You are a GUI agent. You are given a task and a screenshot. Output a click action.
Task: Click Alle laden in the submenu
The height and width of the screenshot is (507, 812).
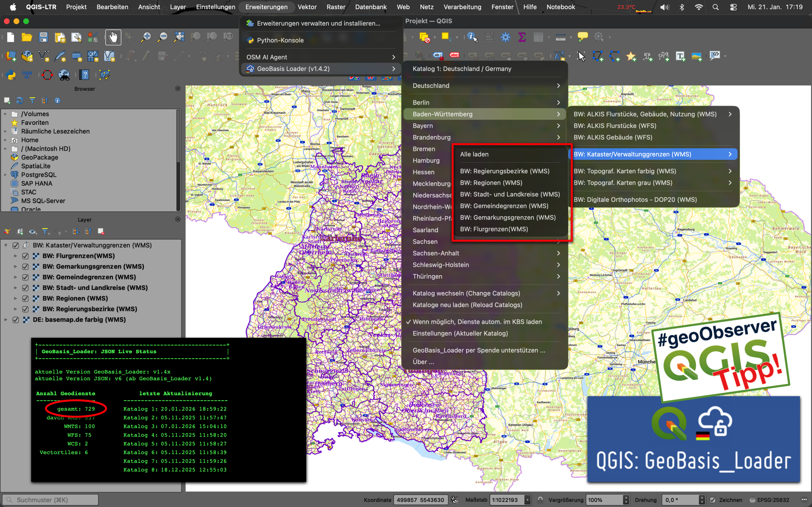(x=474, y=154)
